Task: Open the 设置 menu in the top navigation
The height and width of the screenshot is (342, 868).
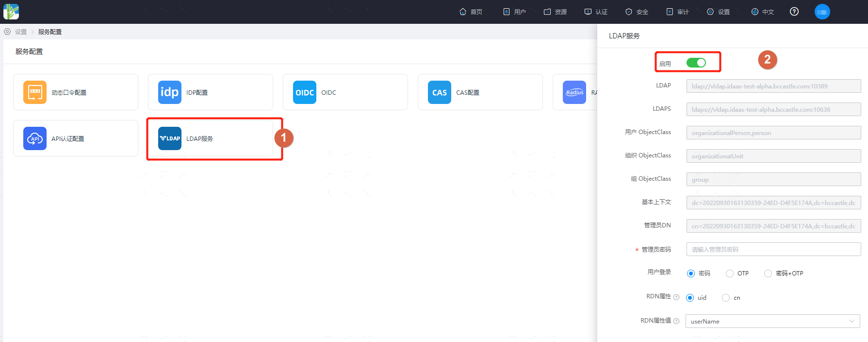Action: click(x=719, y=12)
